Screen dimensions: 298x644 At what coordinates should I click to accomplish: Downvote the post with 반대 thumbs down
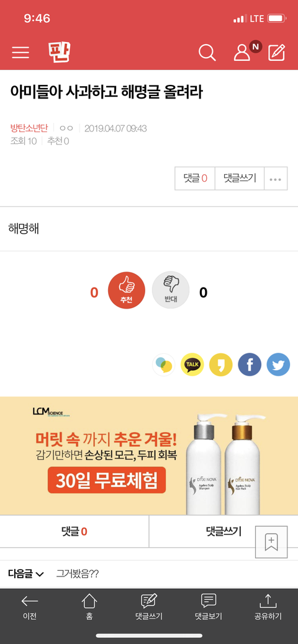pyautogui.click(x=171, y=290)
